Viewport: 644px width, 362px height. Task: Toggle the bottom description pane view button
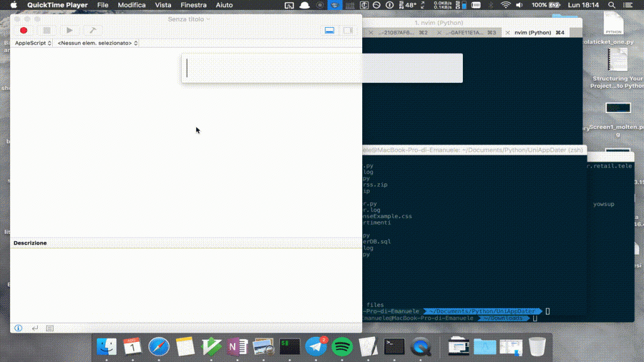(330, 30)
